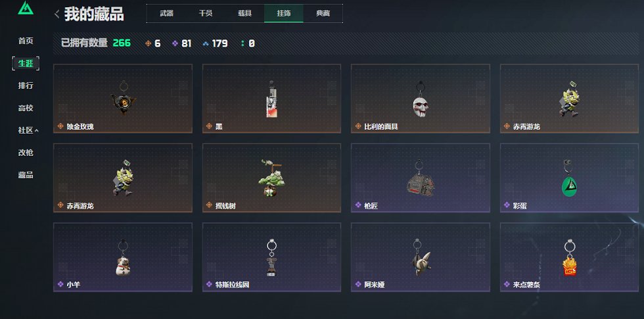Open 改枪 in the sidebar
This screenshot has height=319, width=644.
pos(26,153)
